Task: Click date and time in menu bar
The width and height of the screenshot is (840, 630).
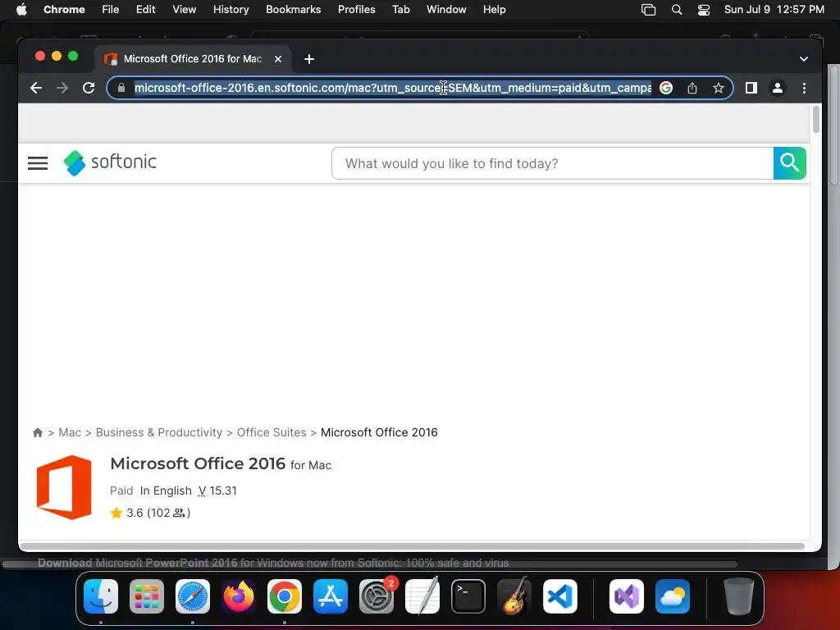Action: point(774,10)
